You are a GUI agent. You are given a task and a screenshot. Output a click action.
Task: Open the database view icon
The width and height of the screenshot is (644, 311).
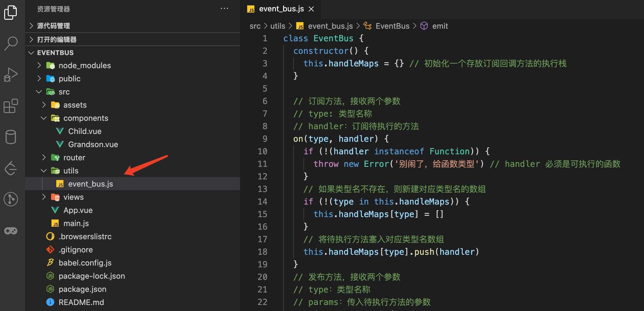coord(11,137)
